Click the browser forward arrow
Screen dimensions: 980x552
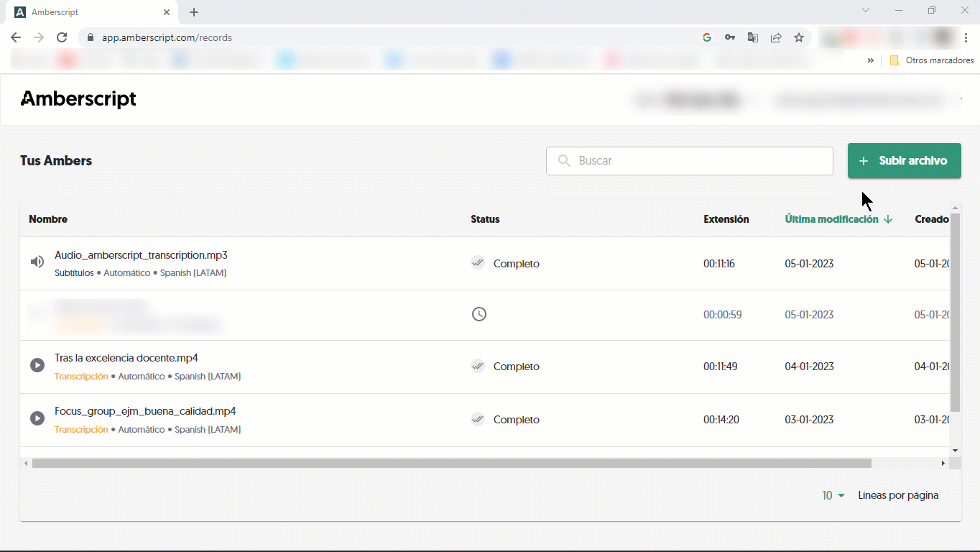39,37
